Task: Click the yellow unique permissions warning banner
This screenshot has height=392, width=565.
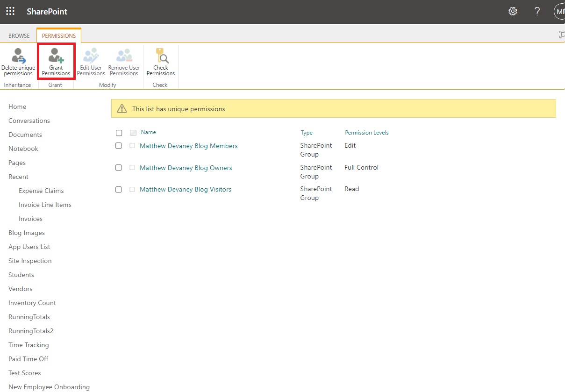Action: pos(333,108)
